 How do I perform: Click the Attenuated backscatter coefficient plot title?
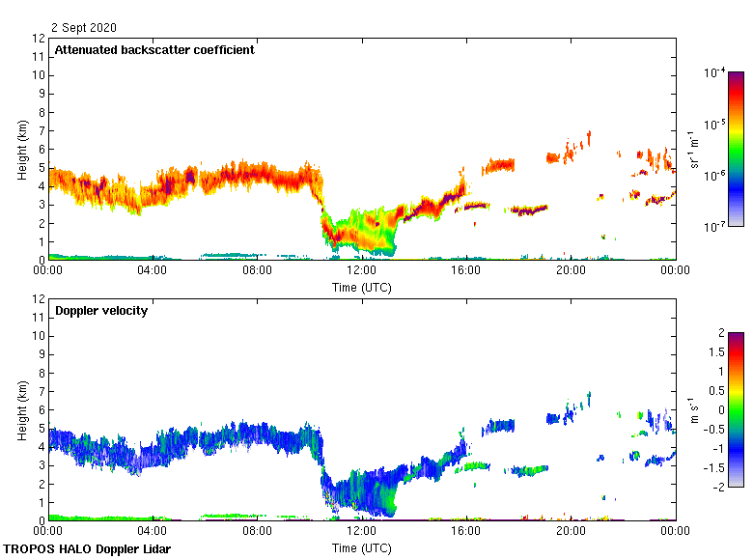(x=154, y=50)
